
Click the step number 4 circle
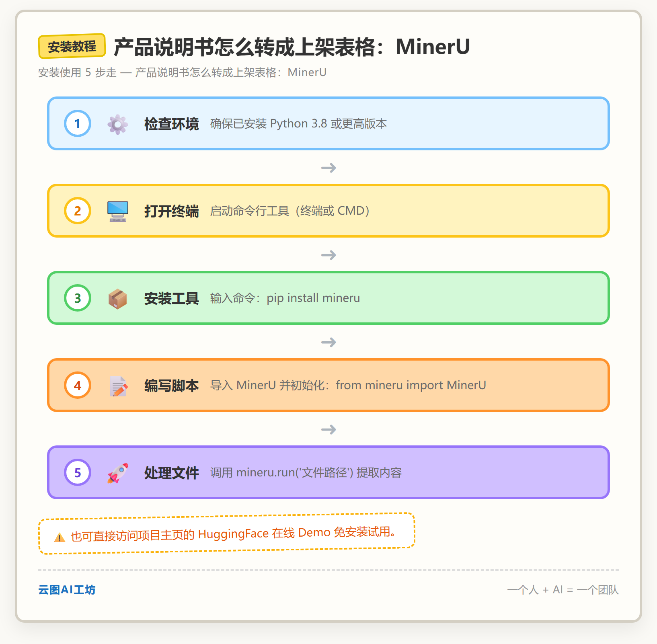[x=78, y=385]
